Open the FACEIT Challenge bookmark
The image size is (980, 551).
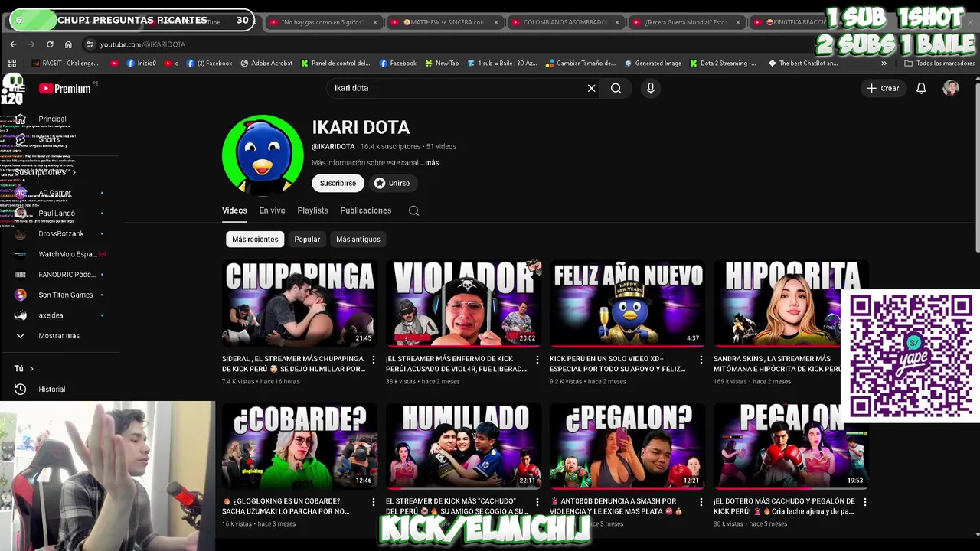(64, 64)
